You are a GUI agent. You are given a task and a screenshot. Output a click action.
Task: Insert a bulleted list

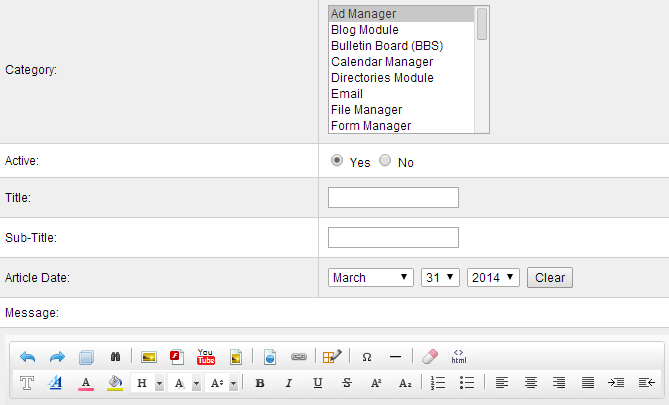point(467,383)
